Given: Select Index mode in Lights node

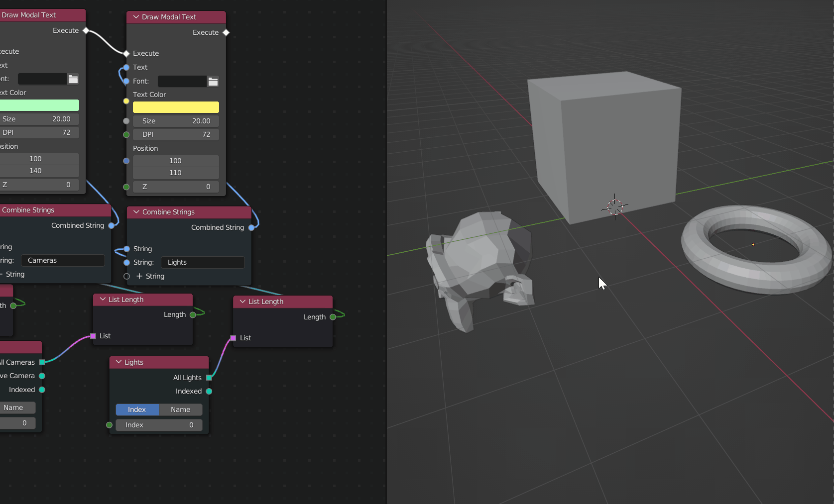Looking at the screenshot, I should [x=137, y=409].
